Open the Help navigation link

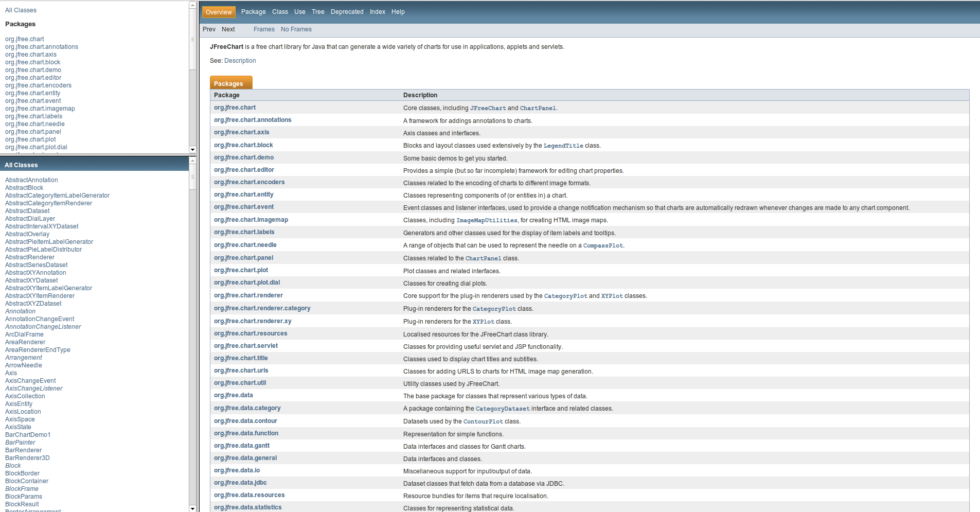[x=398, y=12]
